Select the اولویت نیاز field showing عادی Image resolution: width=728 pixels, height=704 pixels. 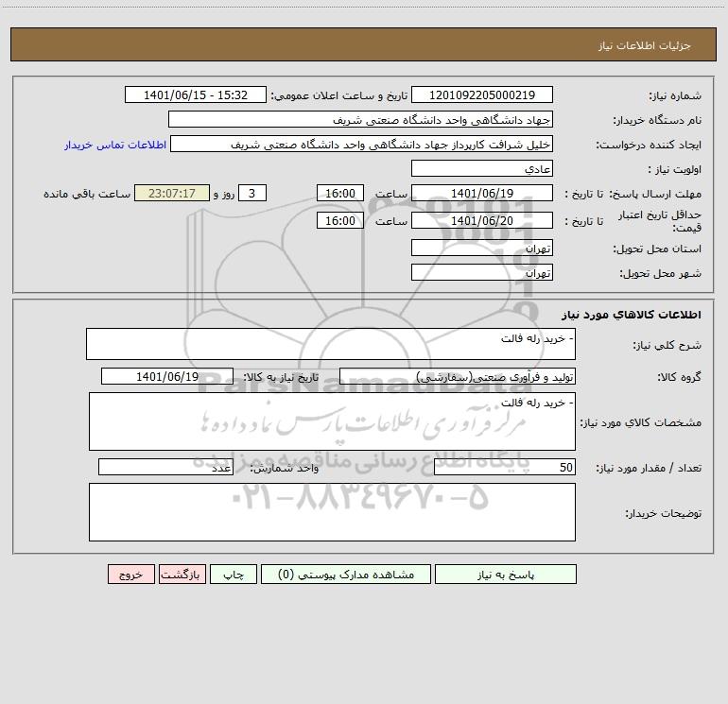(x=482, y=168)
